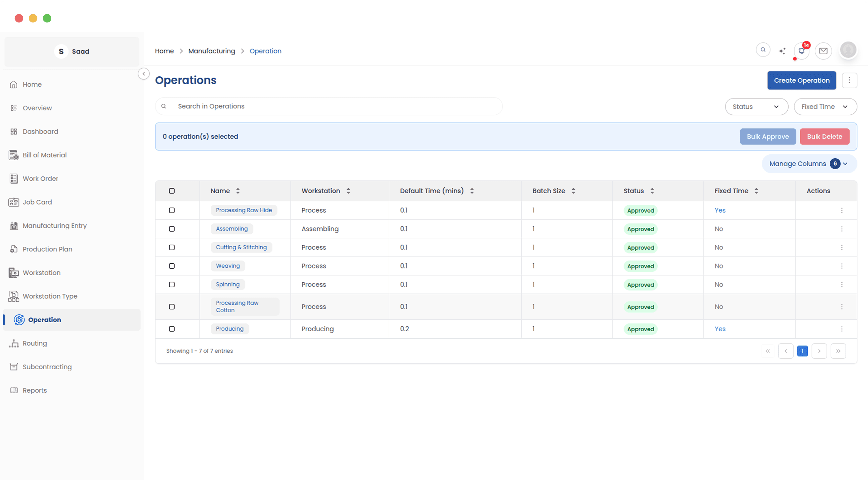Select the Spinning operation checkbox
The image size is (868, 480).
pos(172,284)
